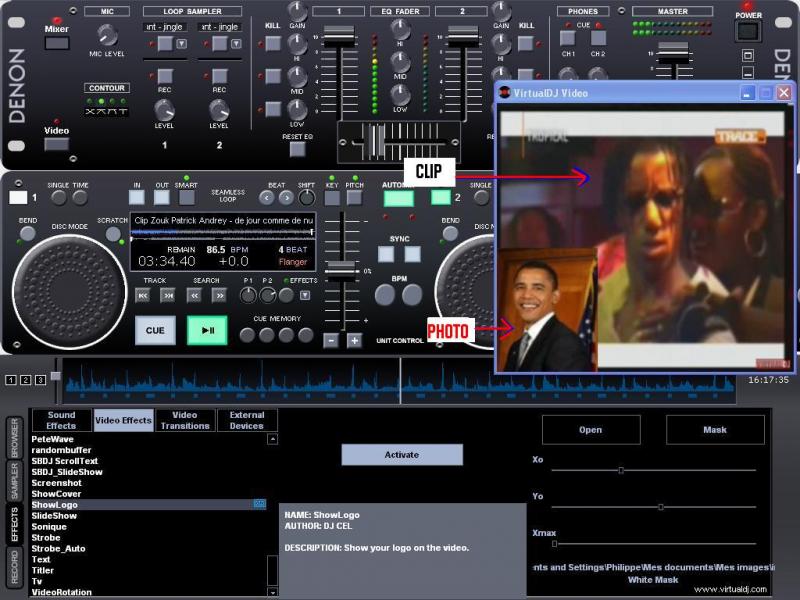Click the Mask button
Screen dimensions: 800x600
point(715,430)
